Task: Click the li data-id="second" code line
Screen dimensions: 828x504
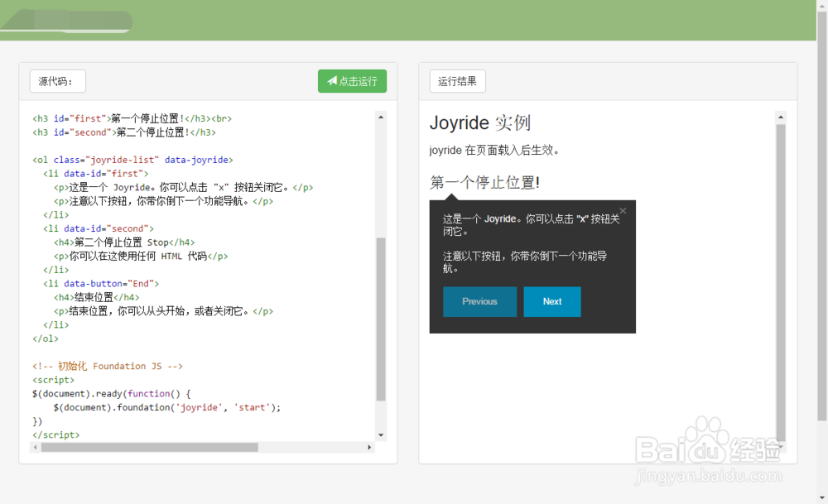Action: coord(99,228)
